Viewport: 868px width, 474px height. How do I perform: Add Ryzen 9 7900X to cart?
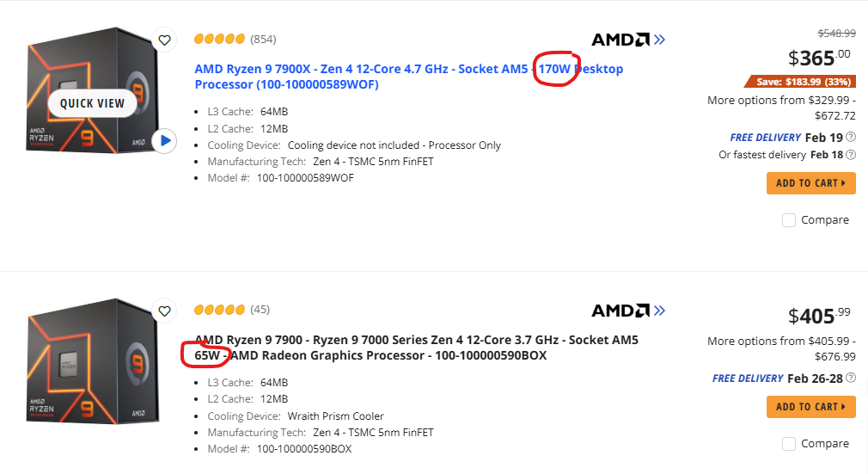click(811, 183)
